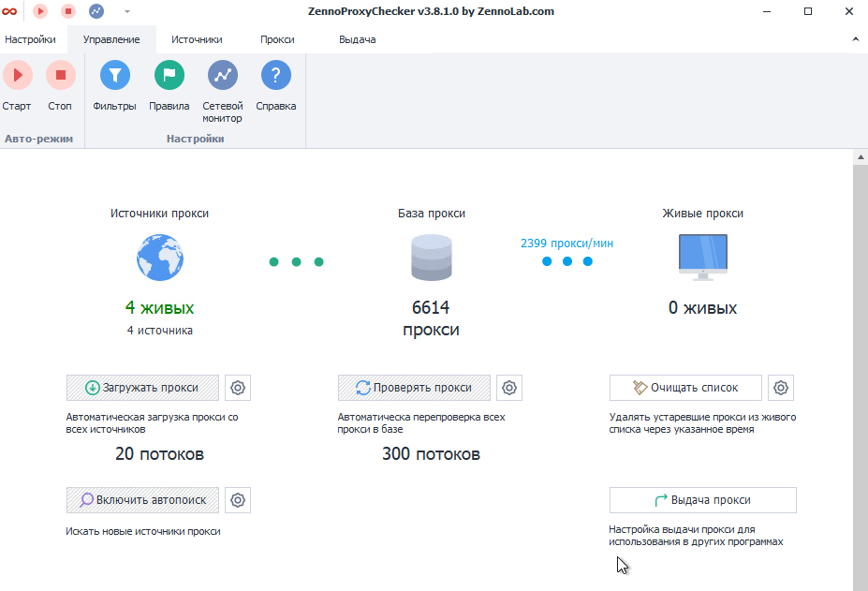Toggle the Загружать прокси button
The height and width of the screenshot is (591, 868).
(x=143, y=388)
